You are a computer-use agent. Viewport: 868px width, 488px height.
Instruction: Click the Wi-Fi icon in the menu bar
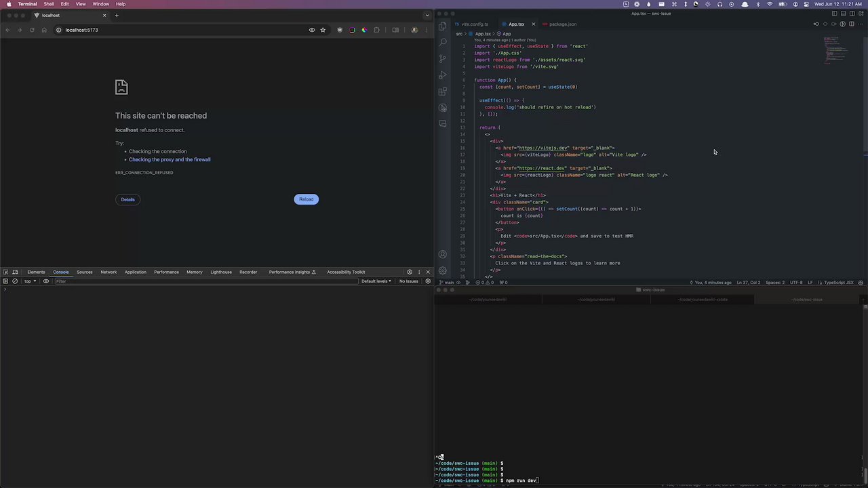tap(770, 4)
